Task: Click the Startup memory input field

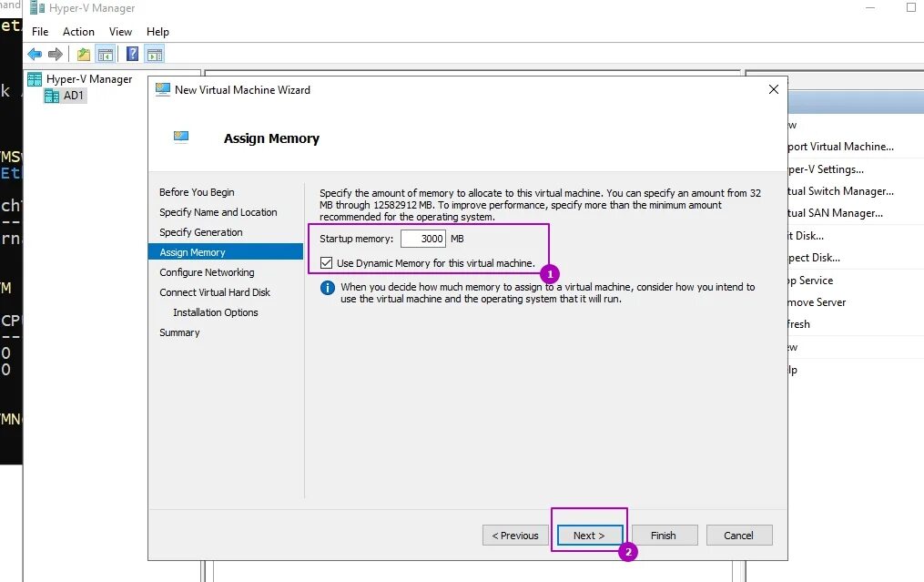Action: 423,239
